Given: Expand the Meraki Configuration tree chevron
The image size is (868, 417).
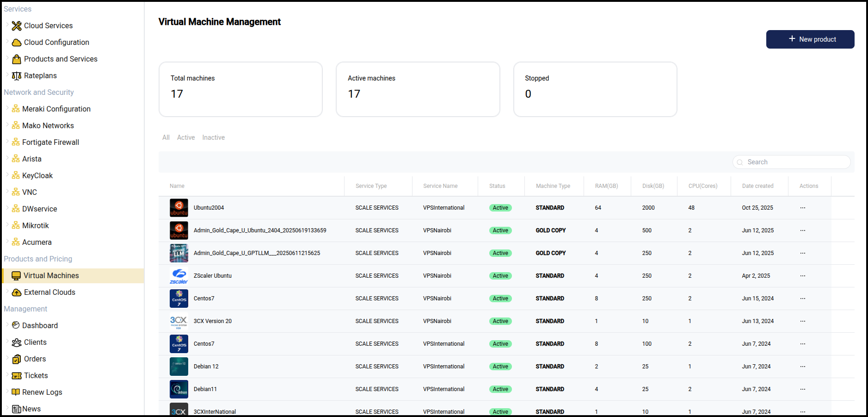Looking at the screenshot, I should point(7,108).
